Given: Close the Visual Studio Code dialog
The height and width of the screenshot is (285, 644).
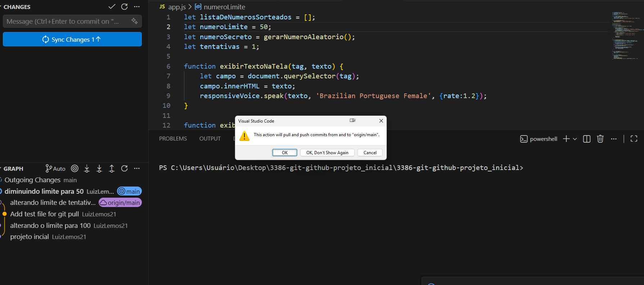Looking at the screenshot, I should pyautogui.click(x=381, y=121).
